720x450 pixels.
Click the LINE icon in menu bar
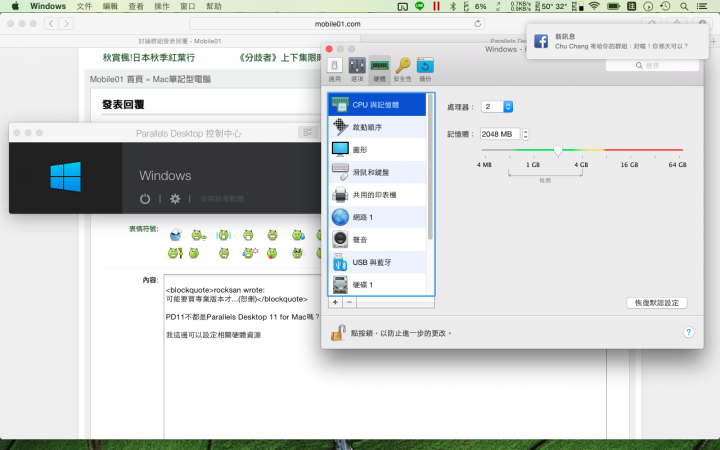click(419, 6)
